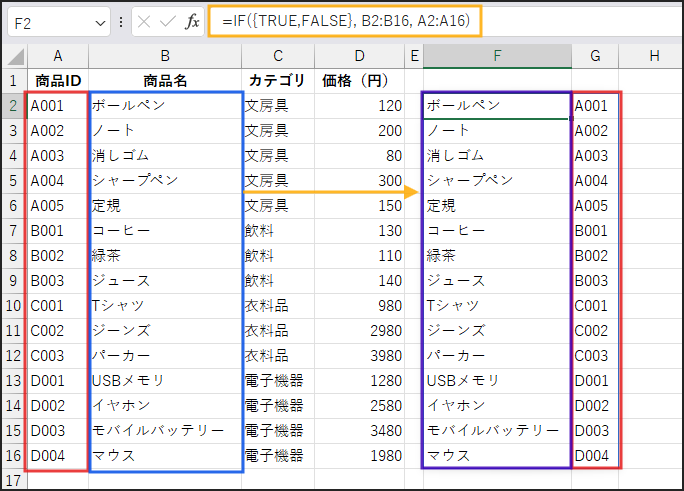Select cell G9 with B003
The image size is (684, 491).
pos(595,281)
